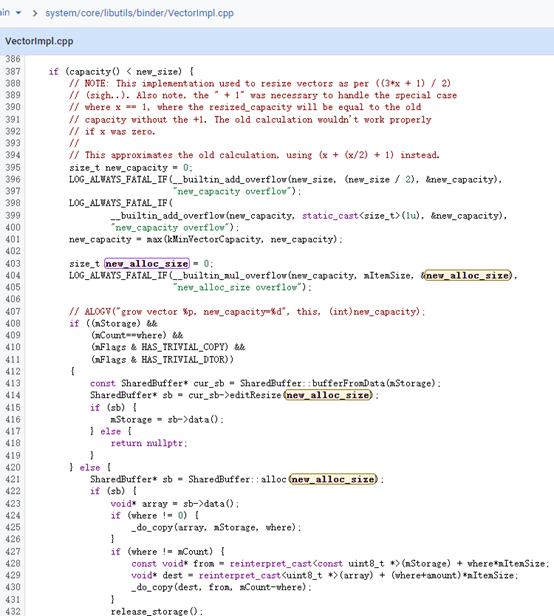Click LOG_ALWAYS_FATAL_IF on line 396

(118, 180)
